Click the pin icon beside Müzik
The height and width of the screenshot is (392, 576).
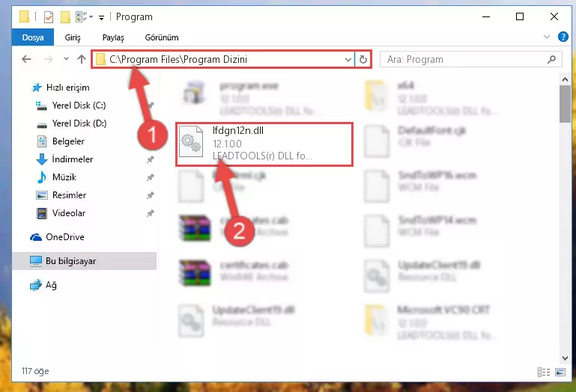151,177
